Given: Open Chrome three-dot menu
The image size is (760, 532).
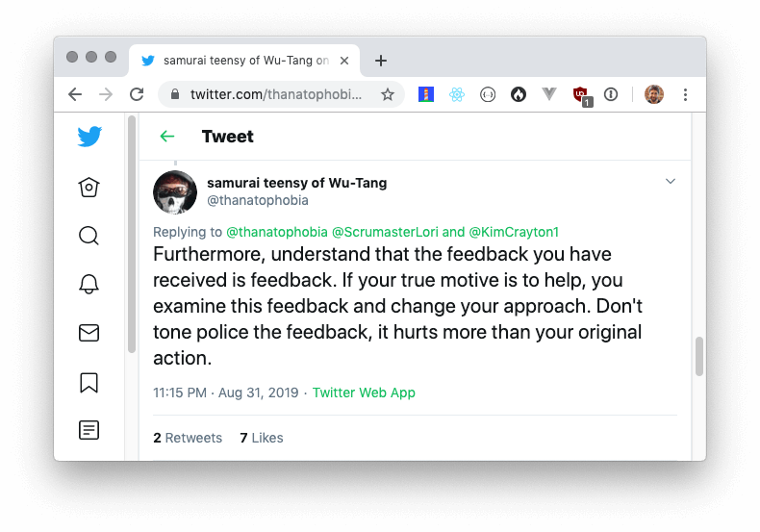Looking at the screenshot, I should click(x=685, y=94).
